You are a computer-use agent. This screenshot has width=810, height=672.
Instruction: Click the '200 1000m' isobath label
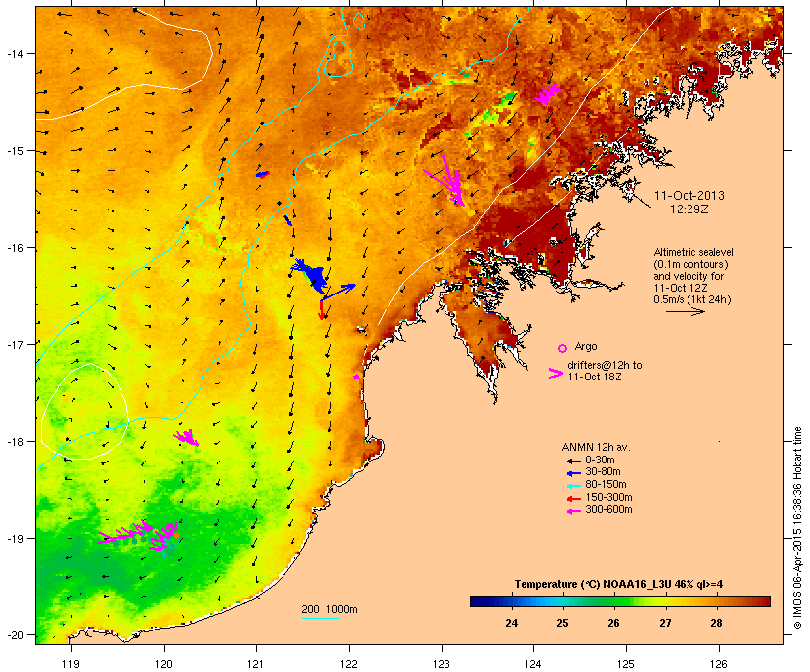329,609
